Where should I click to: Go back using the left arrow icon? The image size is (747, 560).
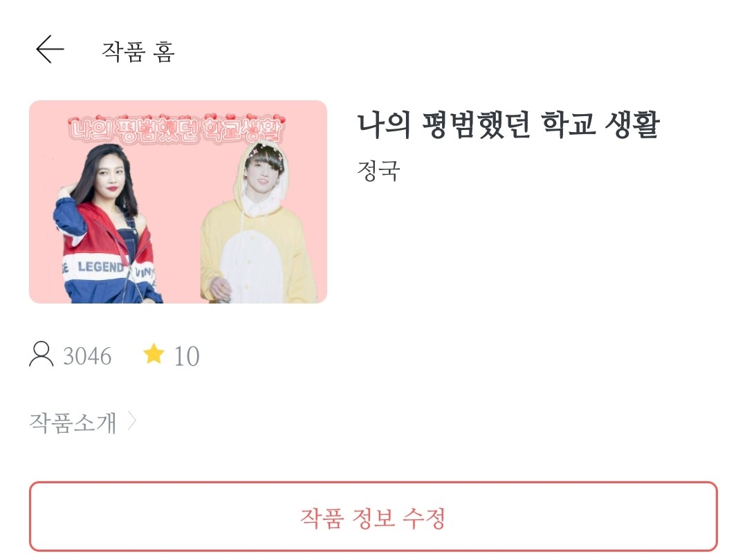(50, 50)
